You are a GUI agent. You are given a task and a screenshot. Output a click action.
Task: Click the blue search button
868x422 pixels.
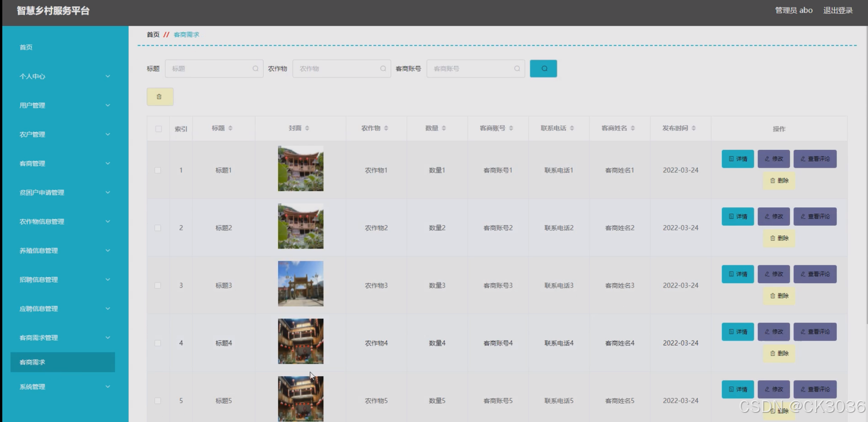pos(543,68)
